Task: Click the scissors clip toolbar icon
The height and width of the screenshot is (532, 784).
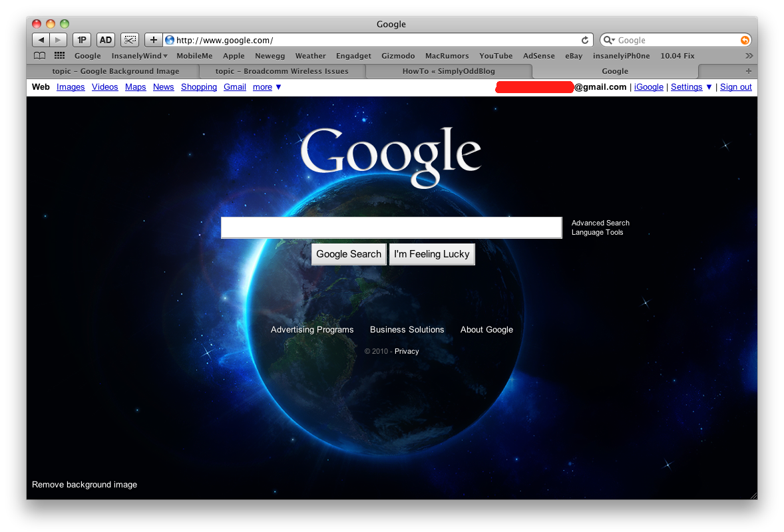Action: tap(130, 40)
